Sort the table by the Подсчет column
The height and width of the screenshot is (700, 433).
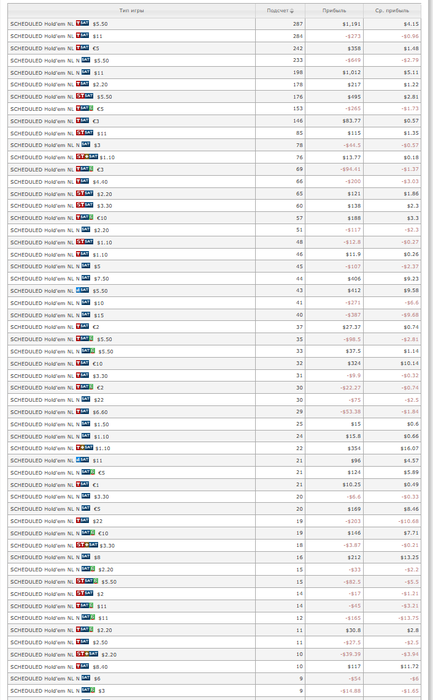279,10
